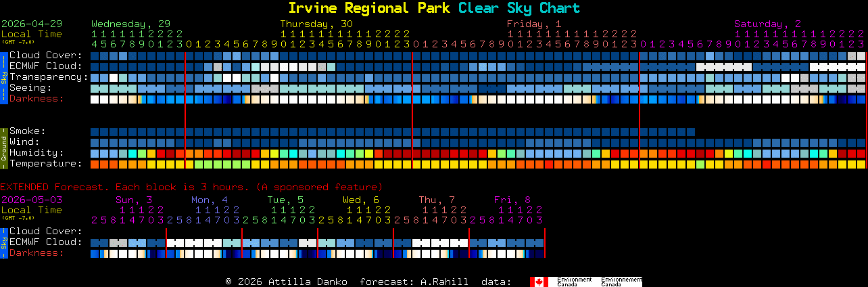Select the Humidity row label
This screenshot has width=868, height=287.
click(x=37, y=153)
